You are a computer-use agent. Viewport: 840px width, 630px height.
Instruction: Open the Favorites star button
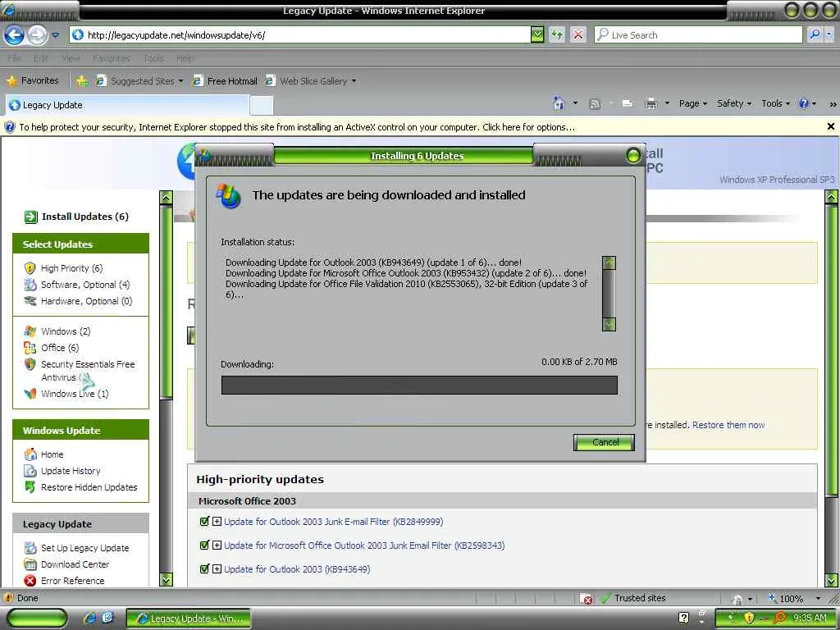(33, 81)
